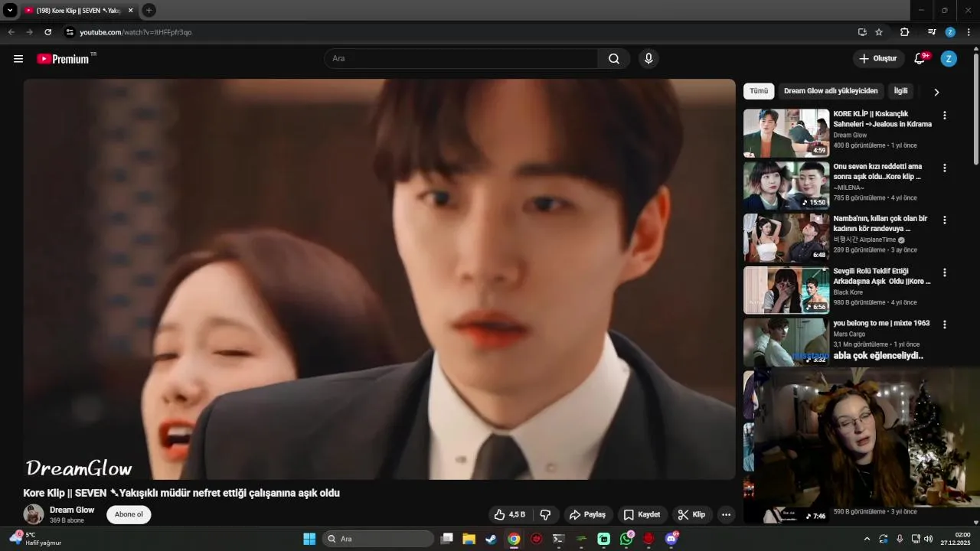
Task: Click the Windows taskbar search box
Action: (x=378, y=539)
